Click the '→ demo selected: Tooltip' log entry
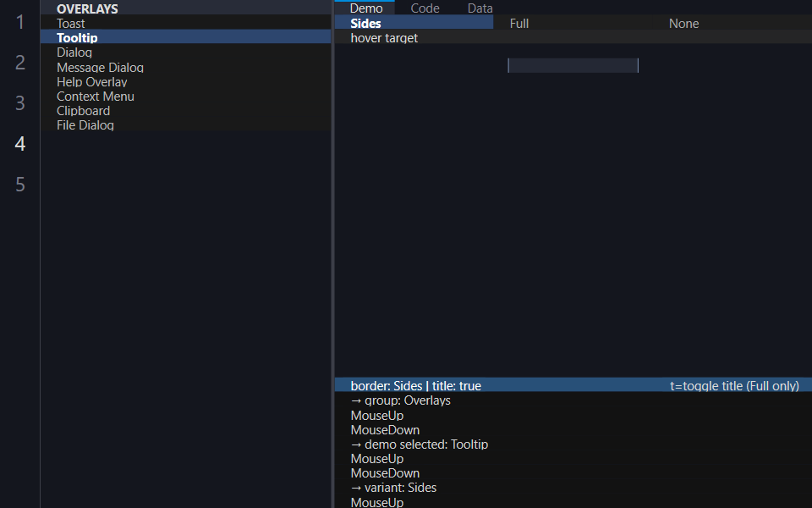The width and height of the screenshot is (812, 508). coord(419,444)
